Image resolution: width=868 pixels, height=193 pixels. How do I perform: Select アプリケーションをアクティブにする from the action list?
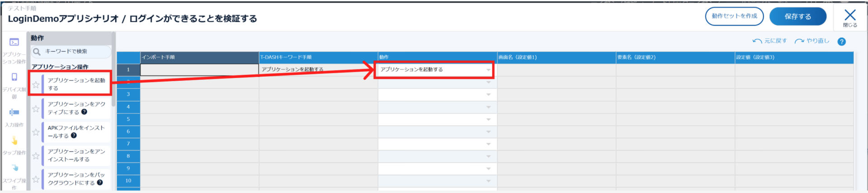(76, 108)
